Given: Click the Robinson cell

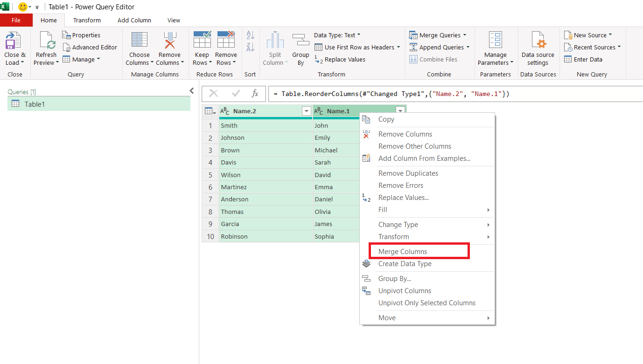Looking at the screenshot, I should 266,236.
